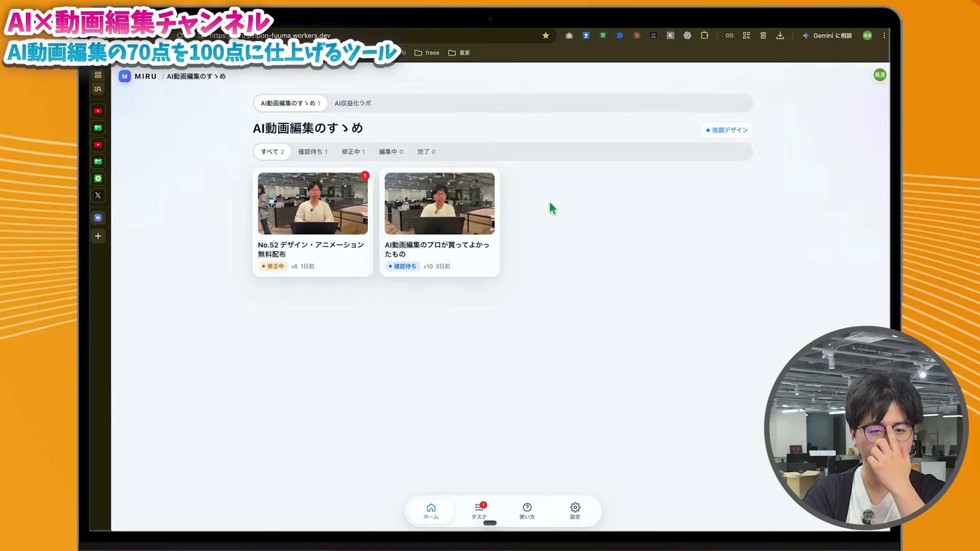This screenshot has width=980, height=551.
Task: Open 使い方 help in bottom navigation
Action: coord(527,511)
